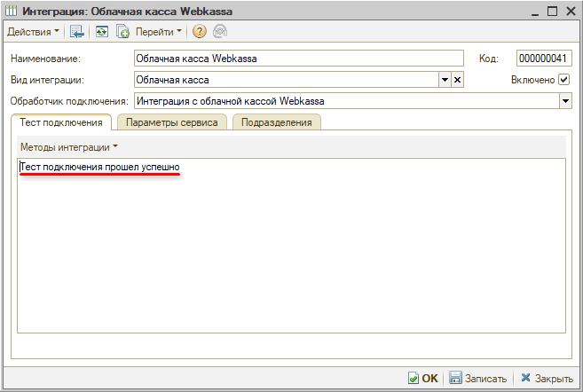Click the reread/refresh toolbar icon

101,32
